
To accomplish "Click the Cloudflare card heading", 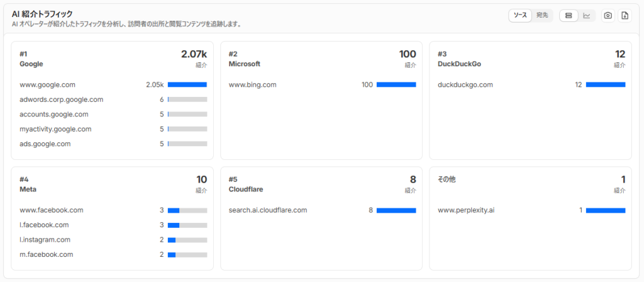I will pos(246,189).
